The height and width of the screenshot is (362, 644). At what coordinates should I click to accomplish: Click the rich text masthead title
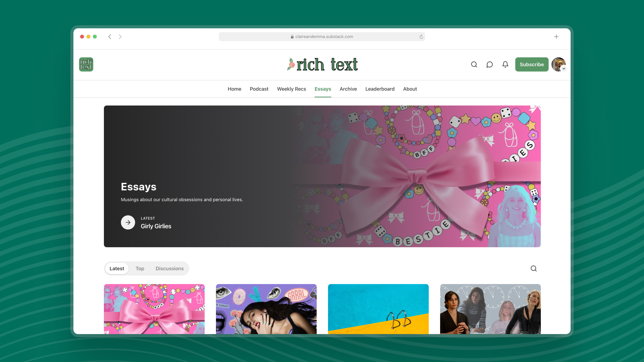click(323, 64)
